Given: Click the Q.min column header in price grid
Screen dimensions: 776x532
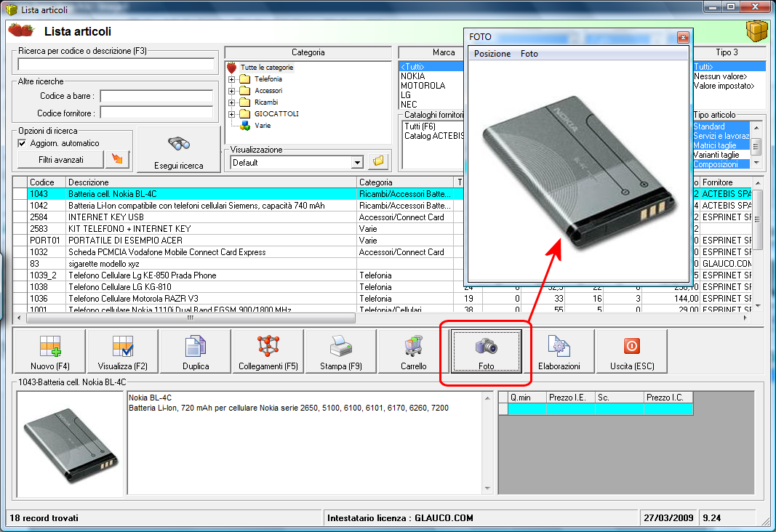Looking at the screenshot, I should click(527, 398).
